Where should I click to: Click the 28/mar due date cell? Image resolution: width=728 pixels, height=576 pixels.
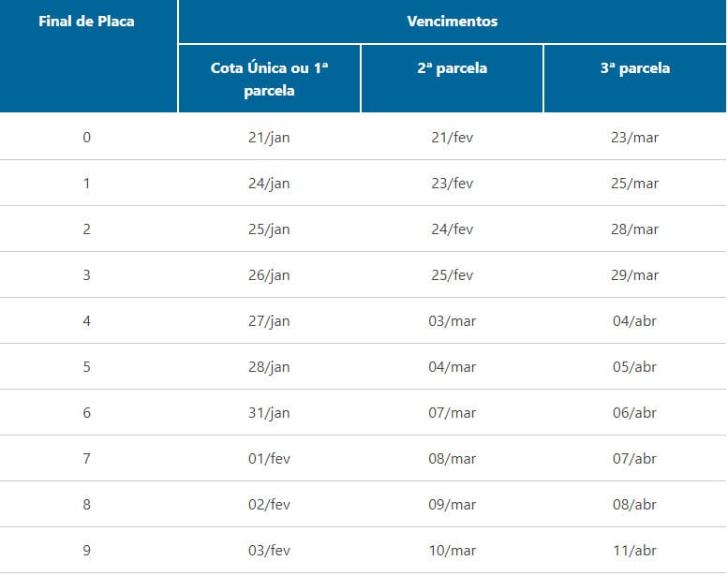634,229
